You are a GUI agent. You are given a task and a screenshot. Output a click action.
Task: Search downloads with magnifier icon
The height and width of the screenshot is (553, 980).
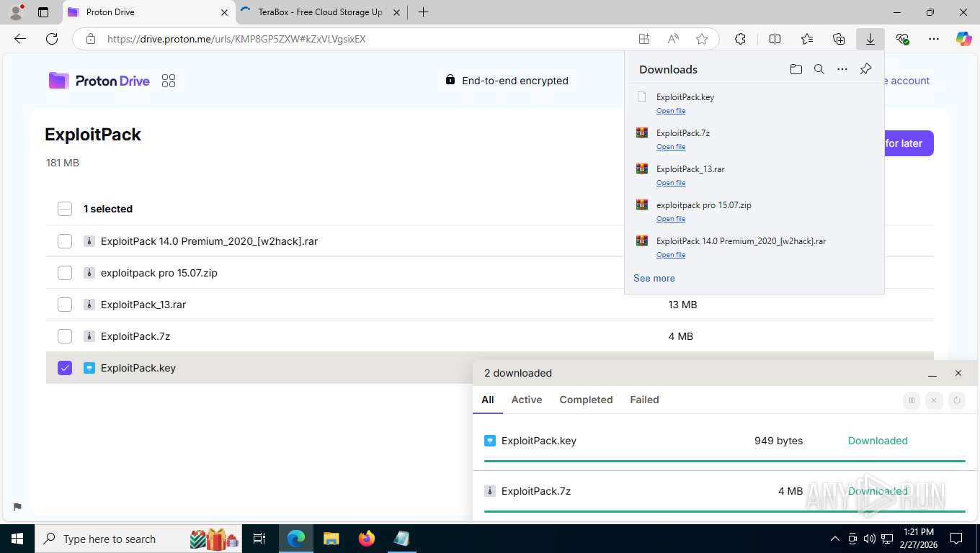pos(819,69)
